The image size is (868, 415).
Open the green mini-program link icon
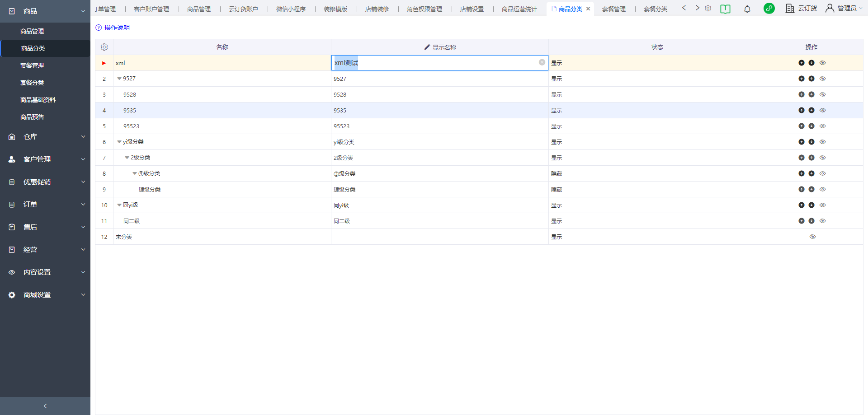(x=769, y=8)
